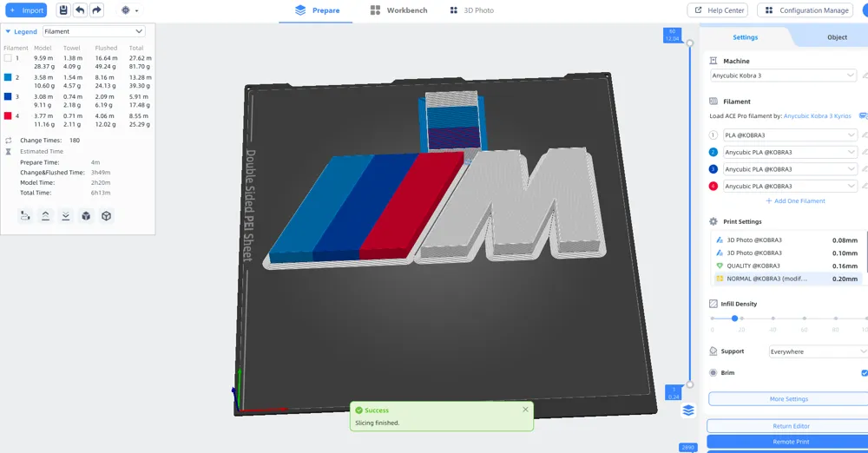This screenshot has height=453, width=868.
Task: Select the Object tab in right panel
Action: [837, 37]
